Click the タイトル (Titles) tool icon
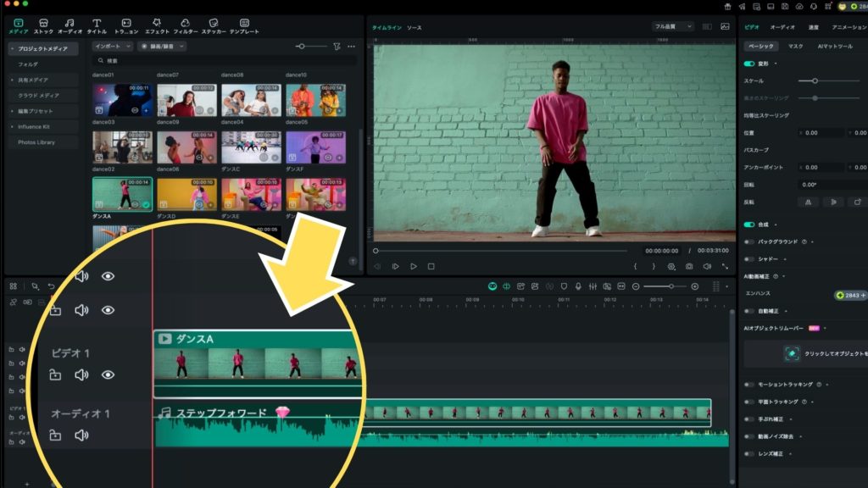 pos(97,23)
